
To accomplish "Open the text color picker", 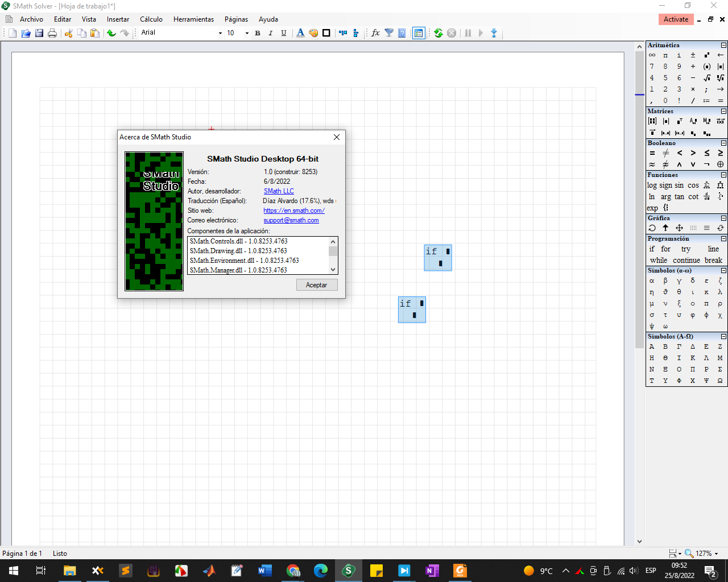I will [300, 33].
